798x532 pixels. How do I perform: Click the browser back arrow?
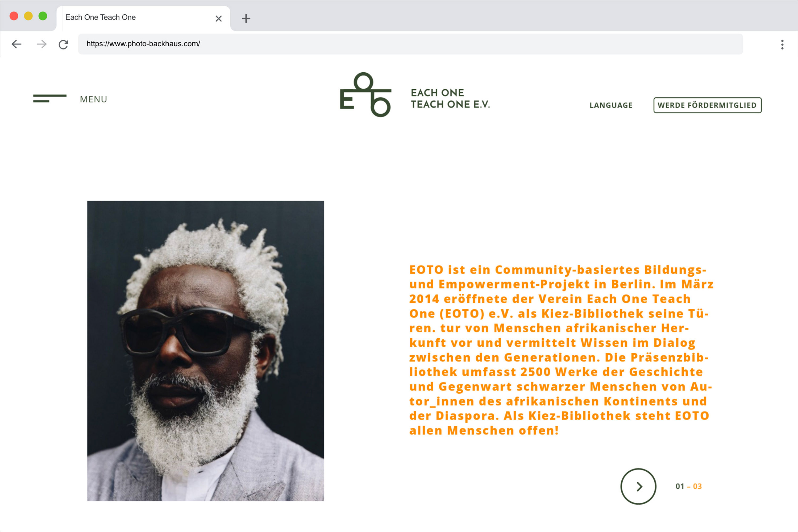[16, 44]
